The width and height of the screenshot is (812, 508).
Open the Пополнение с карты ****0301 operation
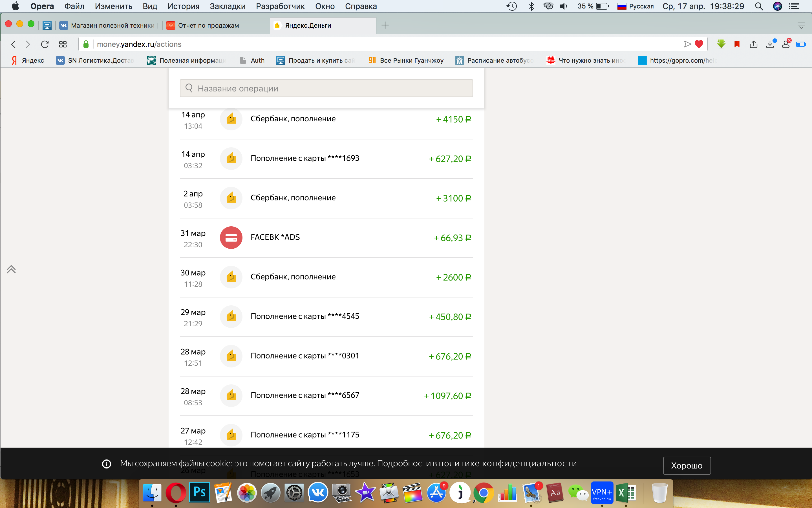tap(326, 356)
